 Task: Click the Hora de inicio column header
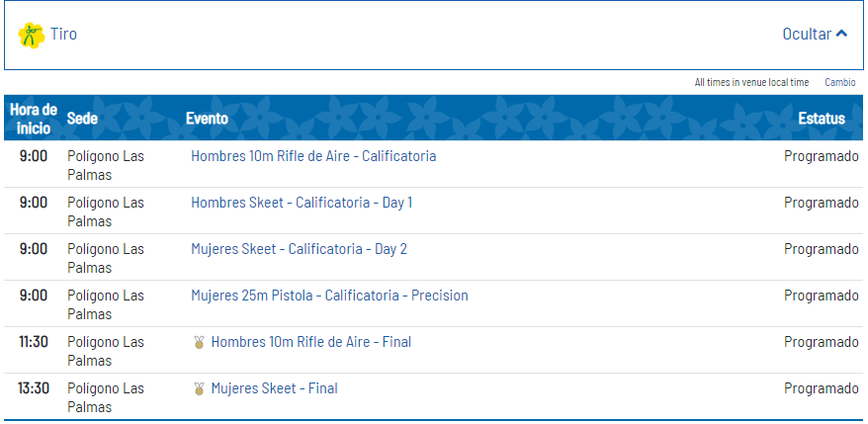click(34, 119)
